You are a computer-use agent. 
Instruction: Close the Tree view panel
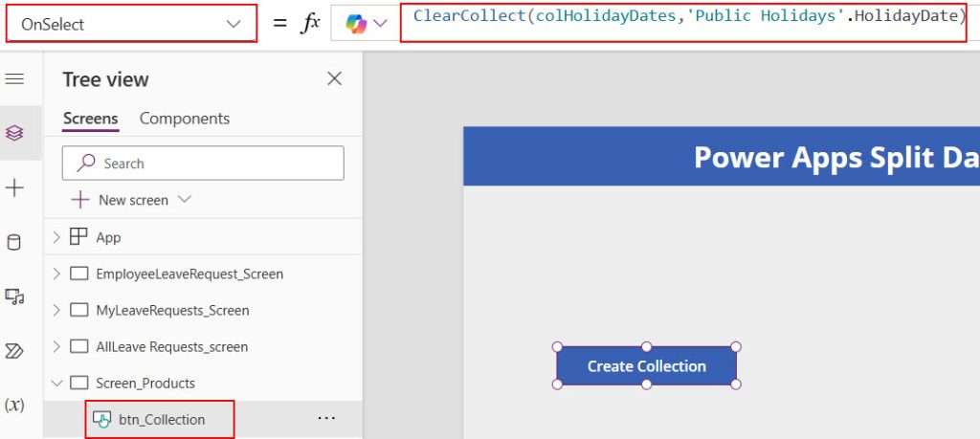334,78
